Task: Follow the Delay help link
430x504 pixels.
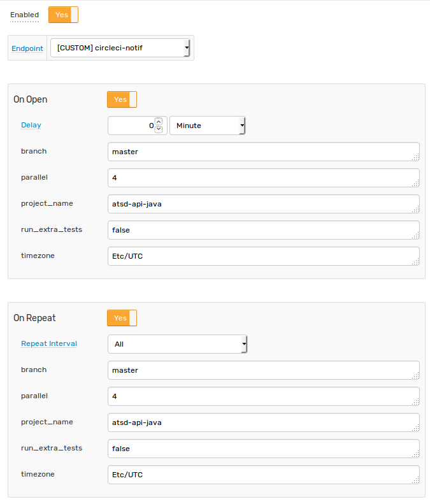Action: tap(31, 125)
